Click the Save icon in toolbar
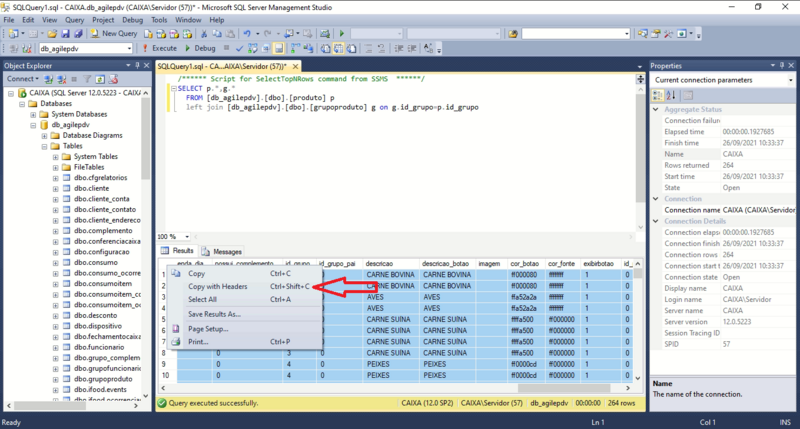The image size is (800, 429). click(x=65, y=34)
